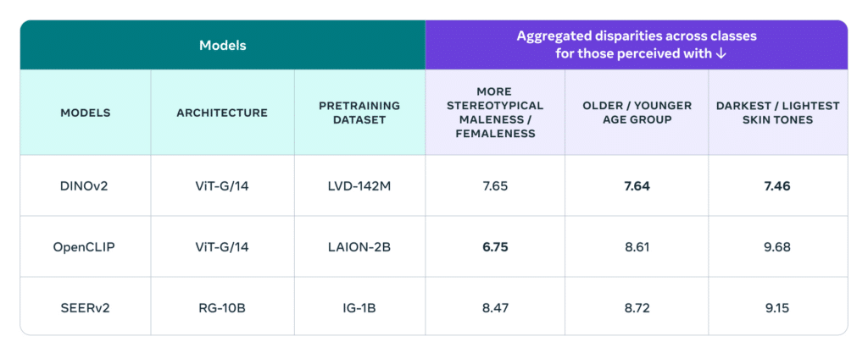Screen dimensions: 868x364
Task: Select the bold 6.75 value
Action: (x=495, y=247)
